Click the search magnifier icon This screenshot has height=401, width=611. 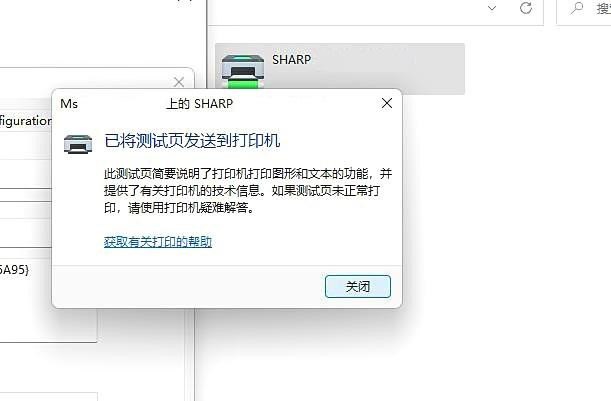[x=576, y=8]
